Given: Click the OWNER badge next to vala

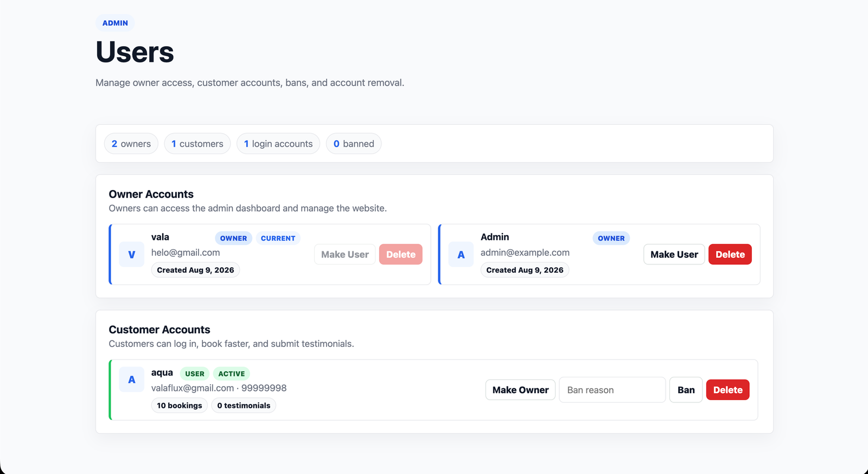Looking at the screenshot, I should pyautogui.click(x=233, y=238).
